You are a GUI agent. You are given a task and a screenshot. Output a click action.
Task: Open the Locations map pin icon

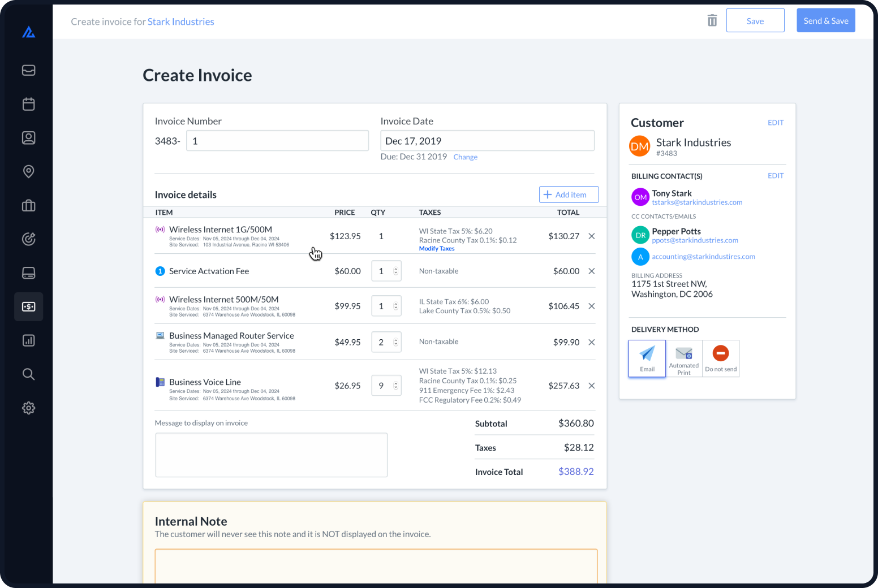pyautogui.click(x=28, y=171)
